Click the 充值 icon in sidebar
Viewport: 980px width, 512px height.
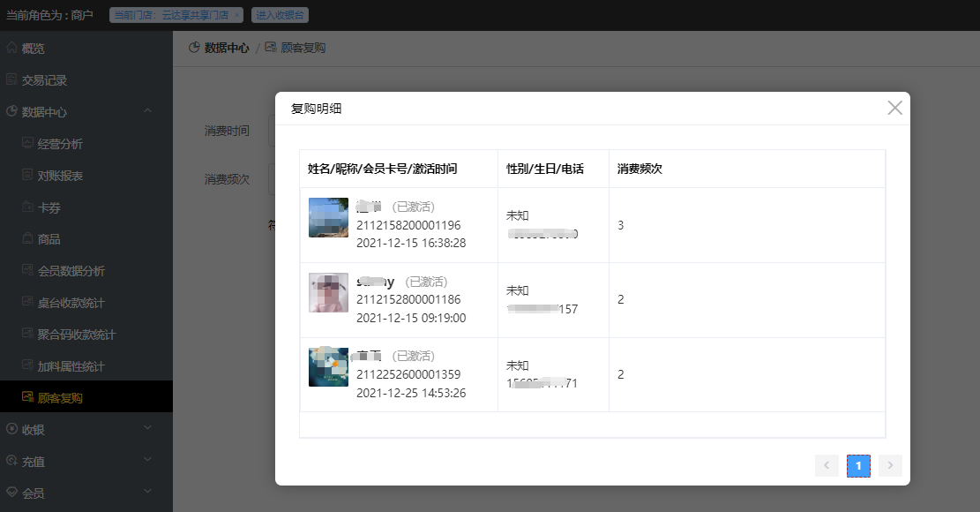(x=11, y=461)
